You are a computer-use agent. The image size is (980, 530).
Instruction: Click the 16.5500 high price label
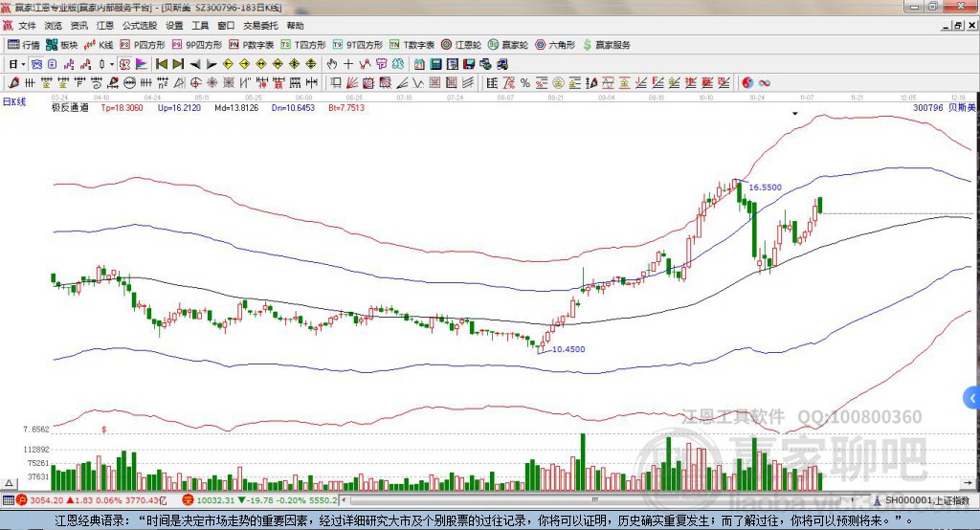[765, 187]
